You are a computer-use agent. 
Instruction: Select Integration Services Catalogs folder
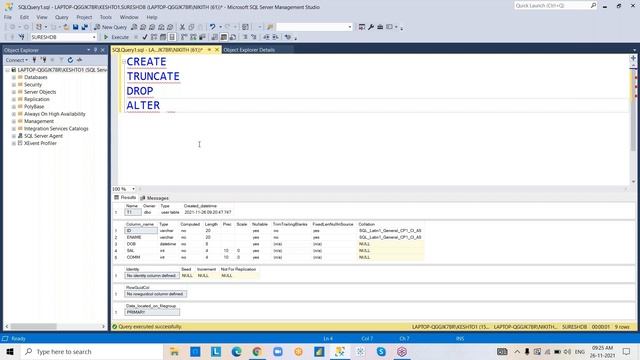point(56,129)
